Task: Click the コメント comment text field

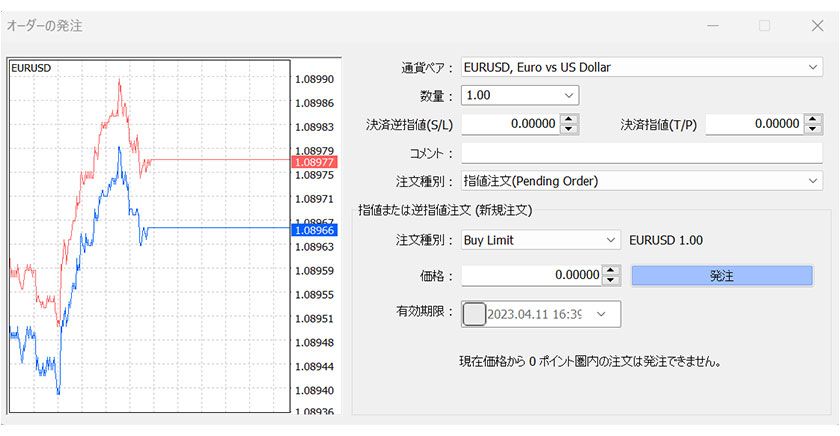Action: 641,153
